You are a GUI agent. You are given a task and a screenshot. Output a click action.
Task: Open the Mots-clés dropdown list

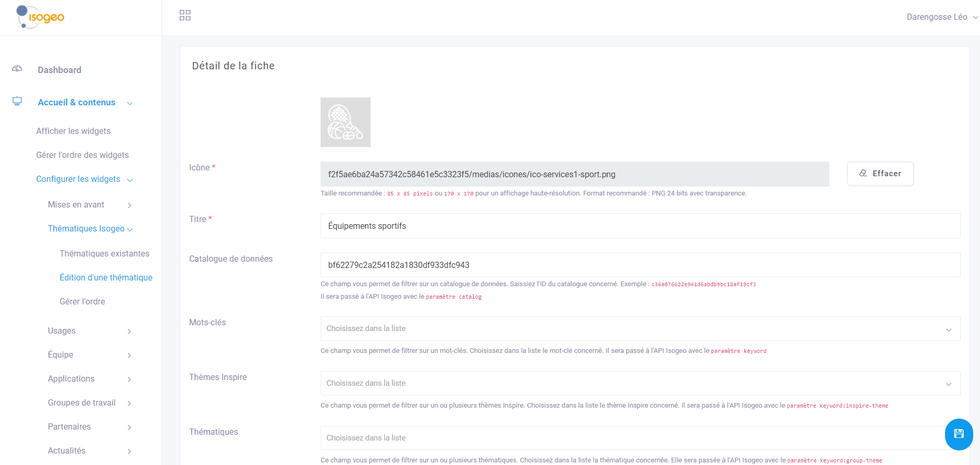coord(640,328)
